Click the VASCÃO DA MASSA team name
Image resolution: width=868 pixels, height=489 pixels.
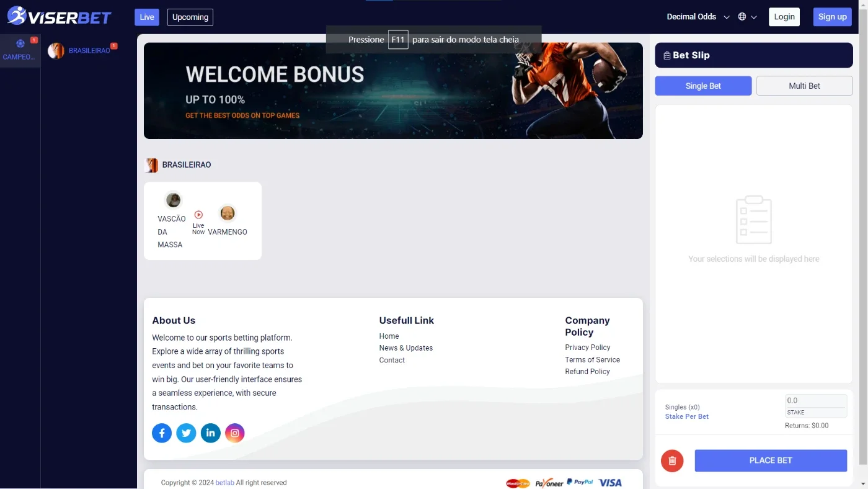pos(172,231)
